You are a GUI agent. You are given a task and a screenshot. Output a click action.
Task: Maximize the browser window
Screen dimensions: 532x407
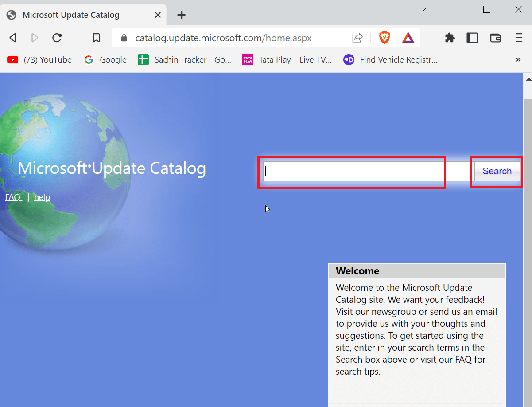pyautogui.click(x=487, y=9)
